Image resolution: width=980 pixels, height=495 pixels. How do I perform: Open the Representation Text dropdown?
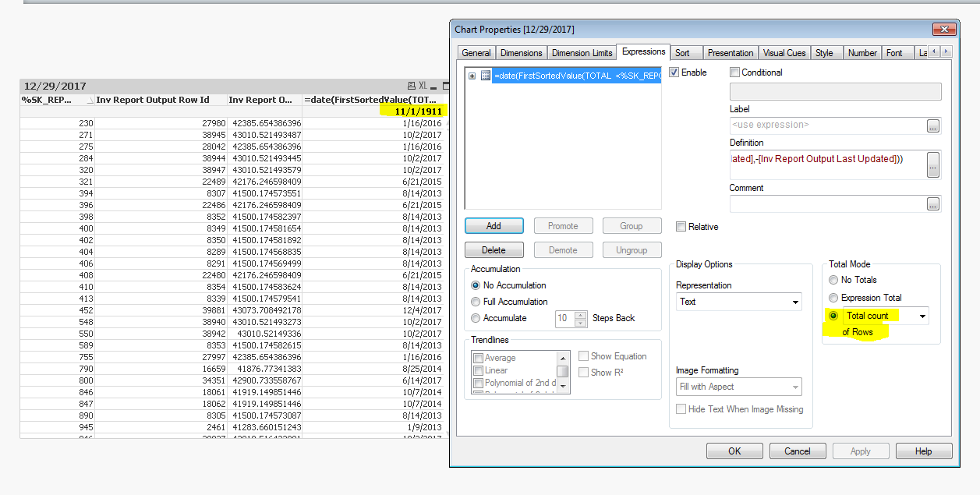[x=738, y=302]
